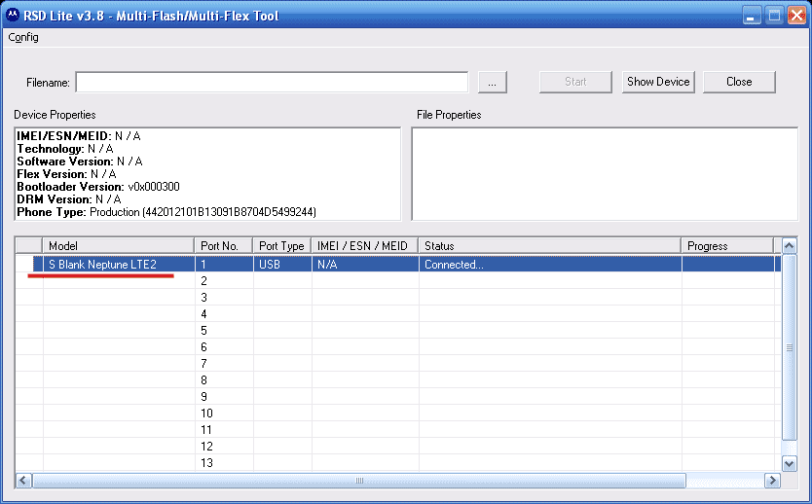The height and width of the screenshot is (504, 812).
Task: Select port number 8 row
Action: click(397, 380)
